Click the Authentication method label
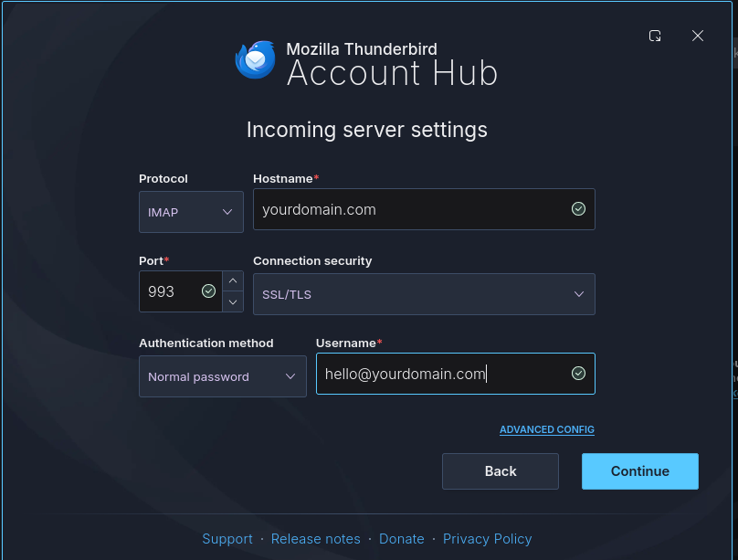 pyautogui.click(x=206, y=343)
